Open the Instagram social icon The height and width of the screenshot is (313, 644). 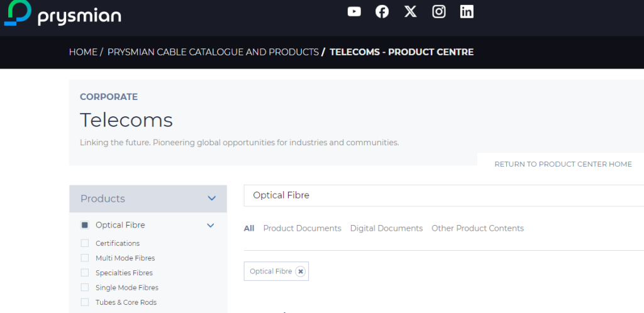pos(439,11)
